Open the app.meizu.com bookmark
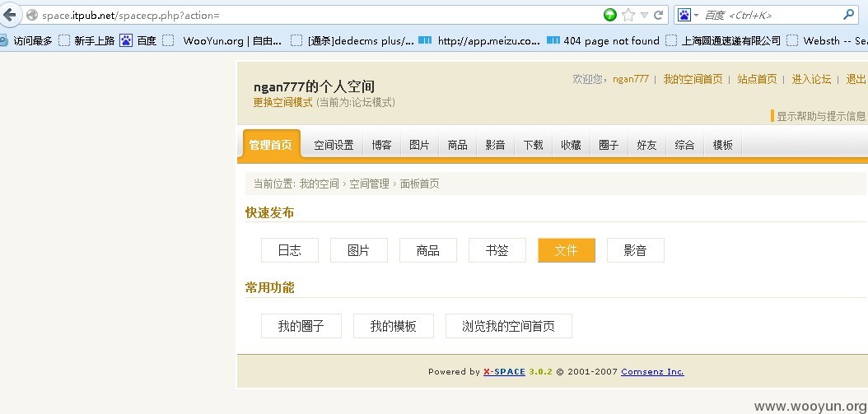Viewport: 868px width, 414px height. [479, 40]
